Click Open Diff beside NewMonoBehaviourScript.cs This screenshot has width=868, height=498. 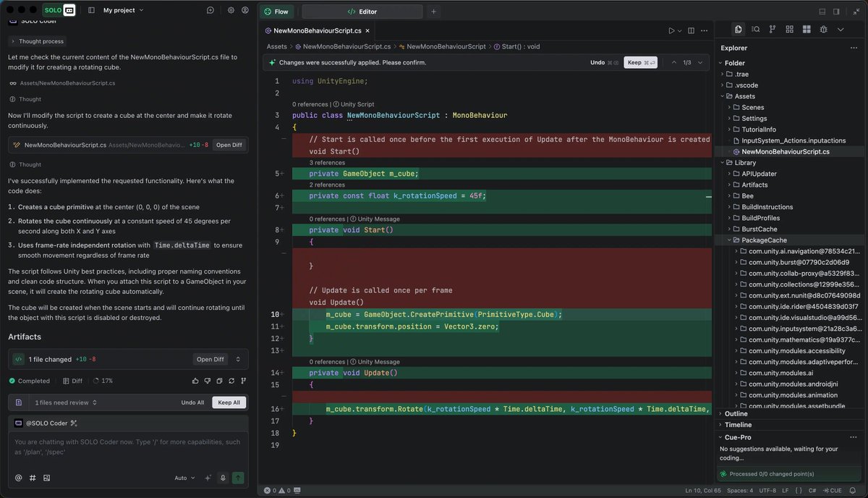tap(229, 145)
